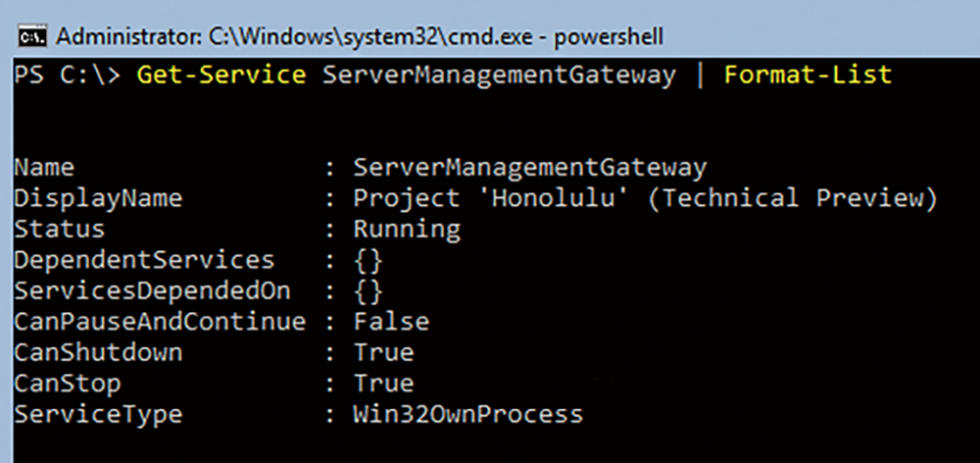
Task: Click the DisplayName property label
Action: tap(98, 199)
